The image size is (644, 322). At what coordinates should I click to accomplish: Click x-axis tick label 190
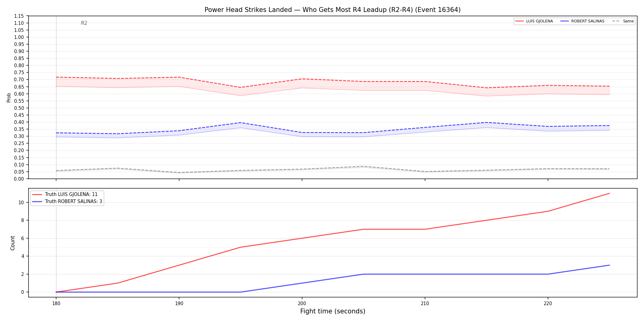pyautogui.click(x=179, y=304)
